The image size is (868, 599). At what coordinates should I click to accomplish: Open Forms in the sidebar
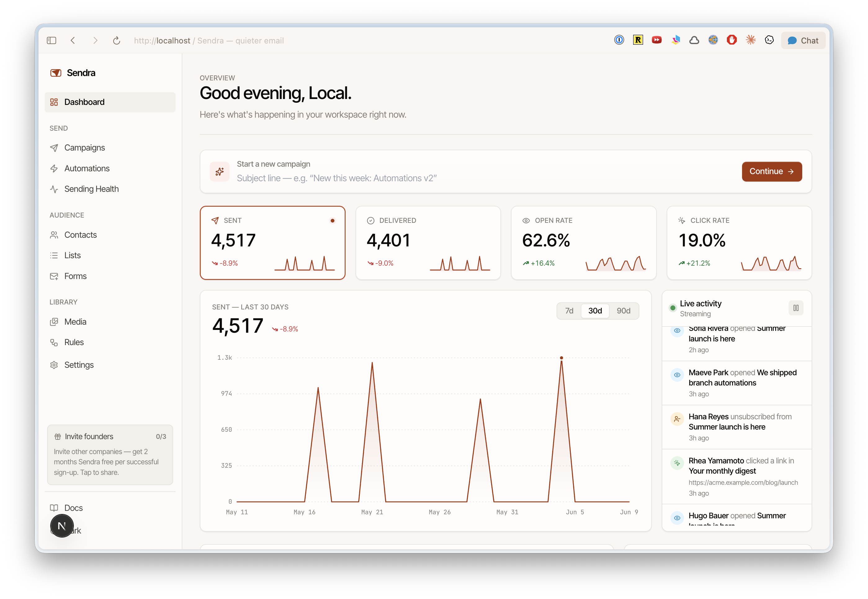pos(110,276)
